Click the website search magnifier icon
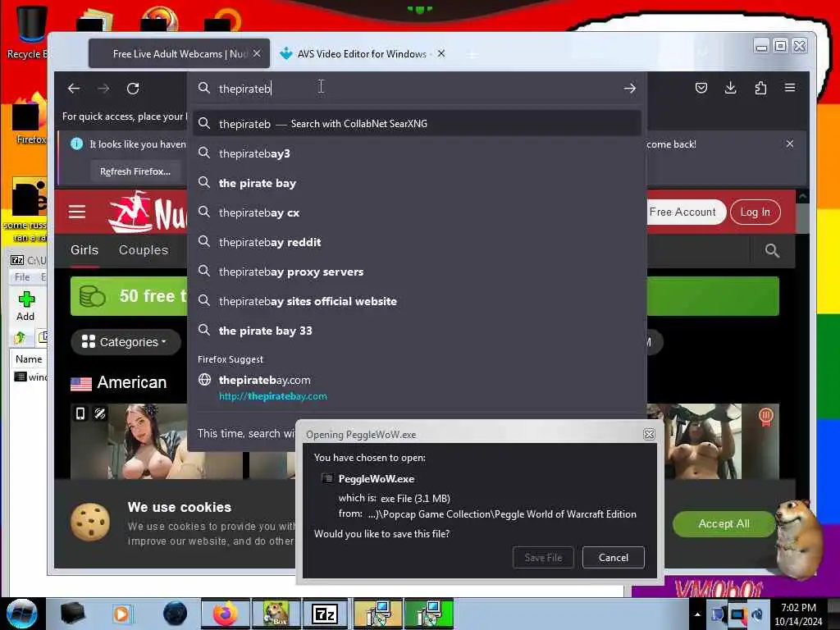Image resolution: width=840 pixels, height=630 pixels. pos(772,250)
